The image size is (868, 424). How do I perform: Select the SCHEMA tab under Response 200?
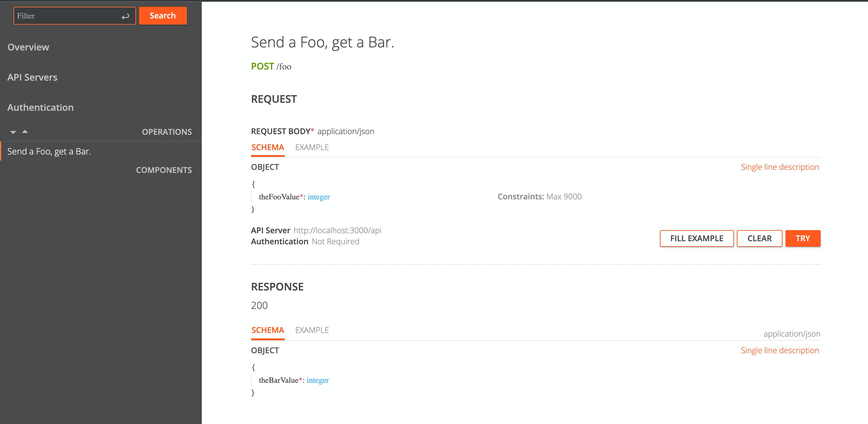[x=267, y=330]
